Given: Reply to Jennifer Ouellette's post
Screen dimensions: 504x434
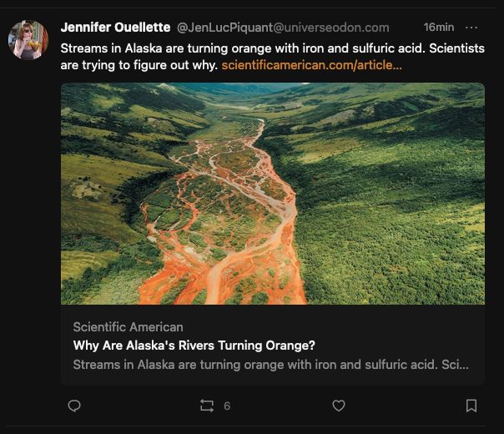Looking at the screenshot, I should [x=74, y=406].
